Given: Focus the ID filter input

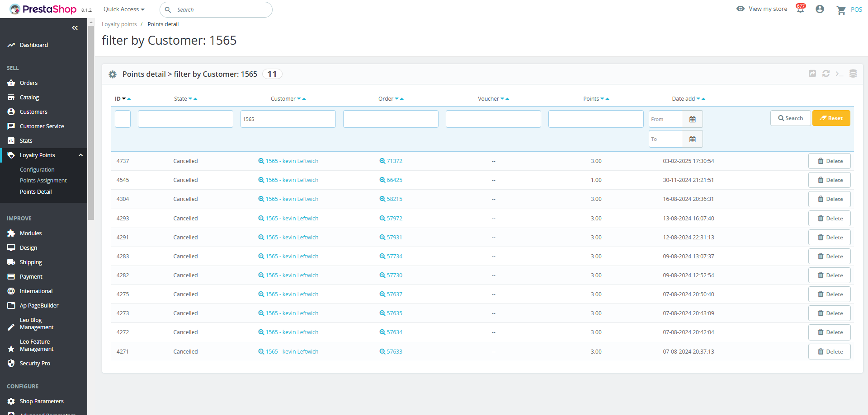Looking at the screenshot, I should (x=123, y=119).
